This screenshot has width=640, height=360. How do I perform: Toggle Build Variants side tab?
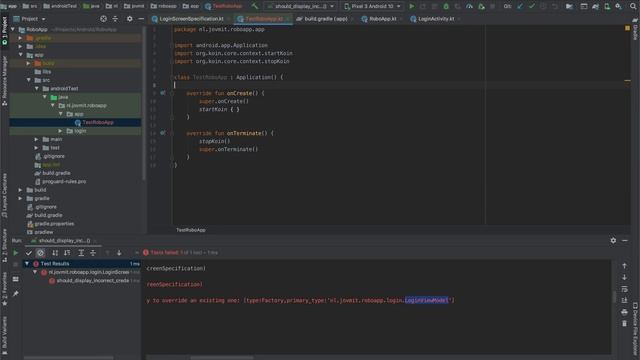click(x=4, y=335)
